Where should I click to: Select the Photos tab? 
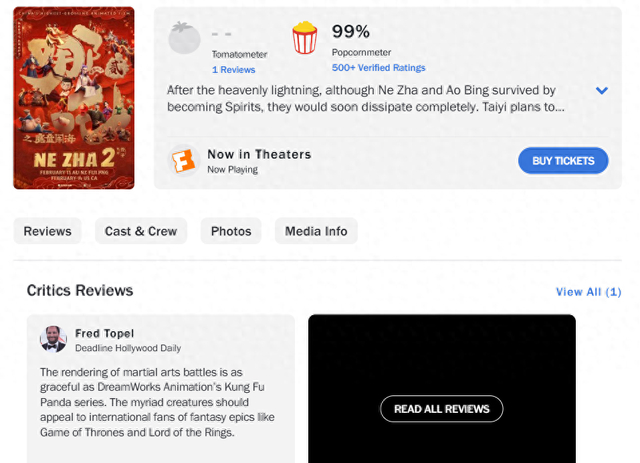coord(231,231)
